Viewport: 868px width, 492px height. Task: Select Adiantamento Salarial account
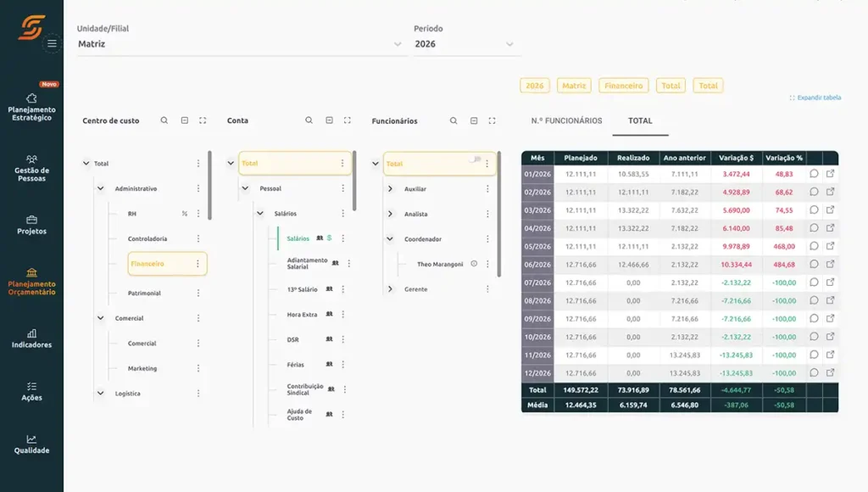pos(307,263)
